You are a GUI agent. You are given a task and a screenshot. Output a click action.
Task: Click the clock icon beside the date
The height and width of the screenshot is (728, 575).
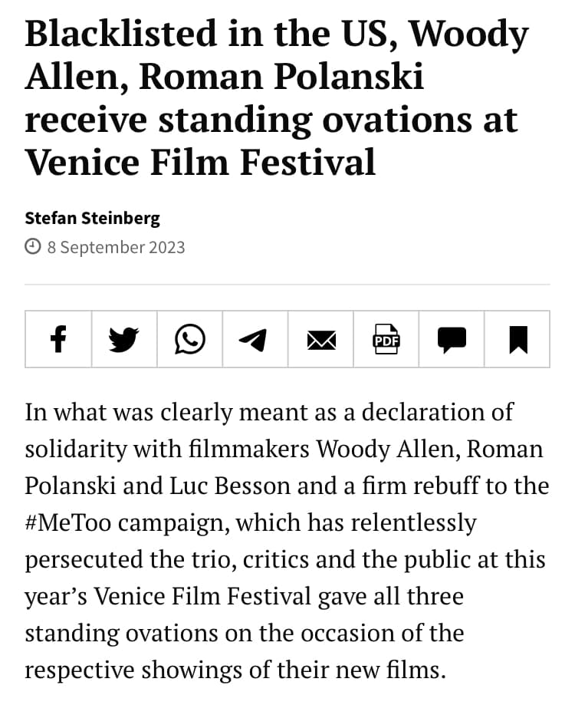tap(33, 246)
